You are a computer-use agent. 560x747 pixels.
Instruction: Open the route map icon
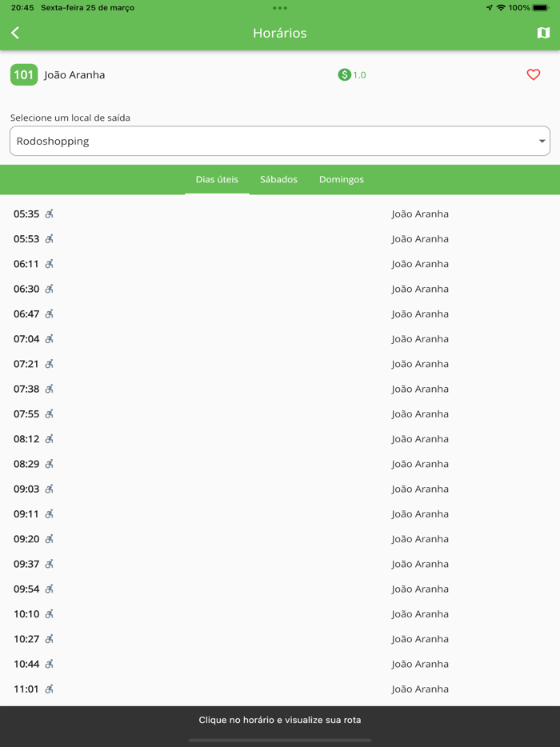click(x=543, y=33)
